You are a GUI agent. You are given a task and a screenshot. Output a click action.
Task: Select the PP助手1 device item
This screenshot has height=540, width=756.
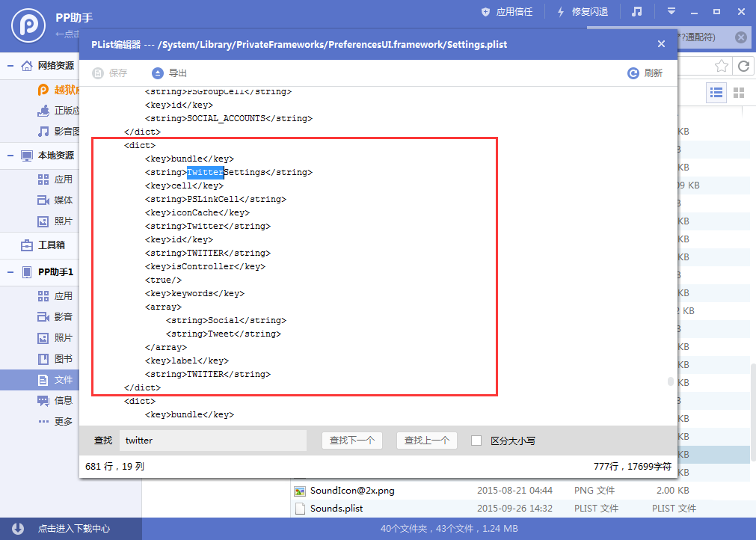(x=47, y=272)
